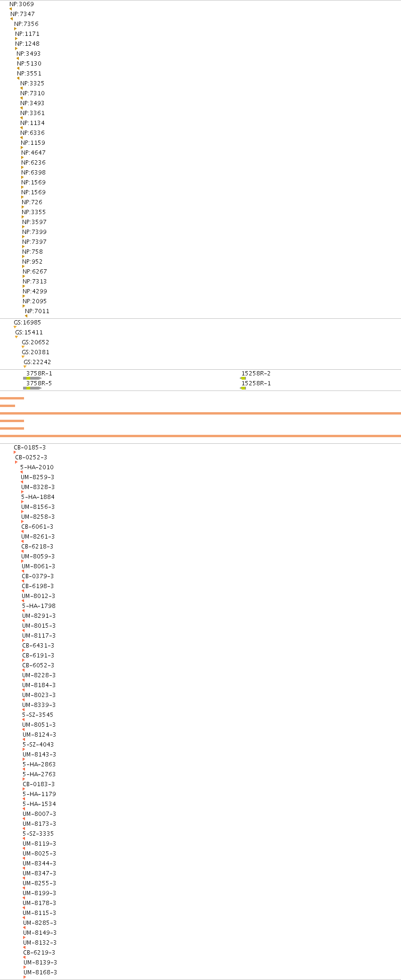
Task: Click NP:6267 label
Action: 35,272
